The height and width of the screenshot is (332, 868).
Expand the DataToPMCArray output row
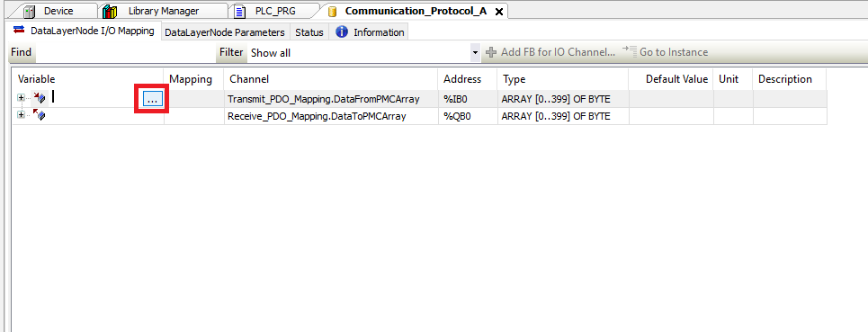(x=21, y=114)
